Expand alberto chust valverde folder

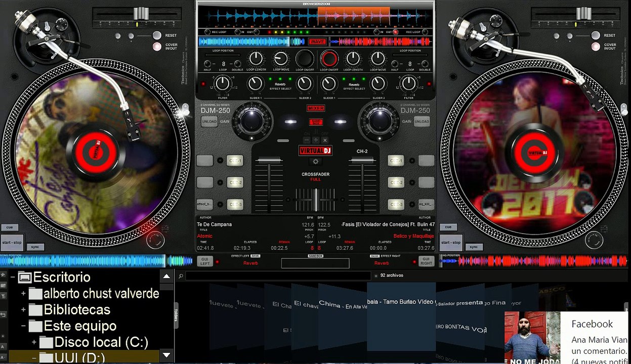point(23,293)
